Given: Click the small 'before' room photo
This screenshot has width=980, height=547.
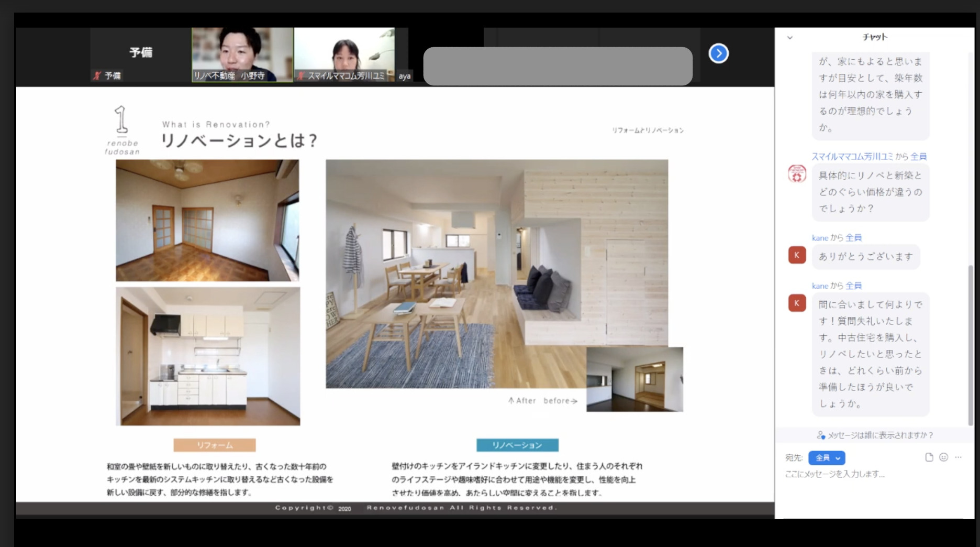Looking at the screenshot, I should click(x=634, y=379).
